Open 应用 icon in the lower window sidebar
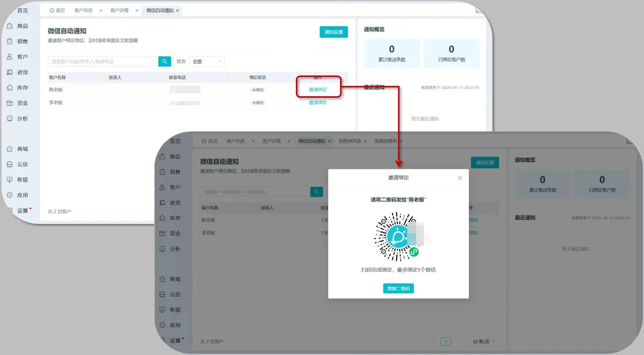This screenshot has height=355, width=644. click(x=163, y=325)
